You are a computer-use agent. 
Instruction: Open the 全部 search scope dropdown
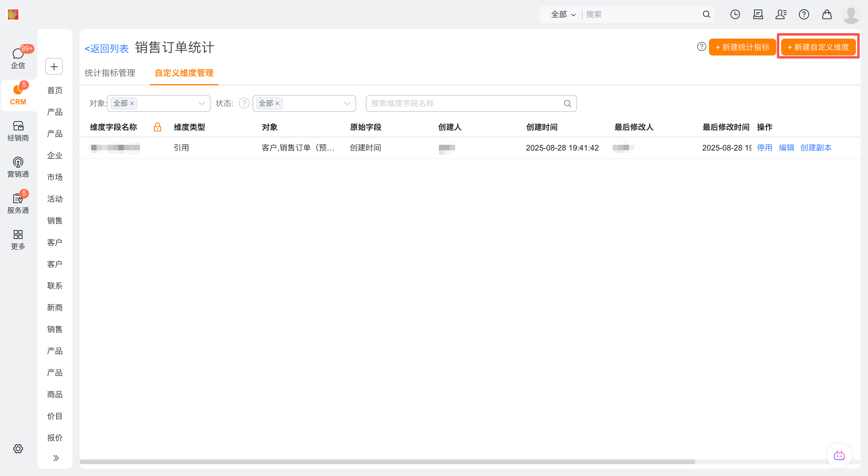[x=563, y=14]
